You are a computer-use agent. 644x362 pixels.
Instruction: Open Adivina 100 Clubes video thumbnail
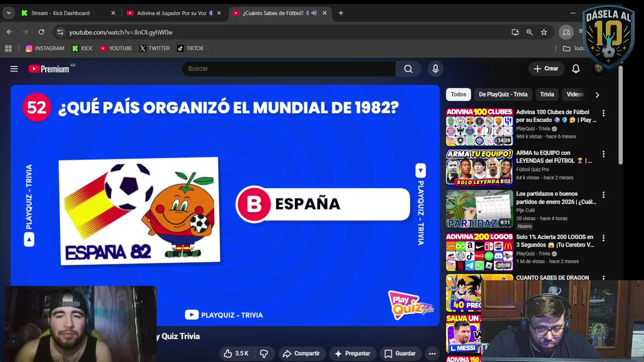pyautogui.click(x=479, y=127)
